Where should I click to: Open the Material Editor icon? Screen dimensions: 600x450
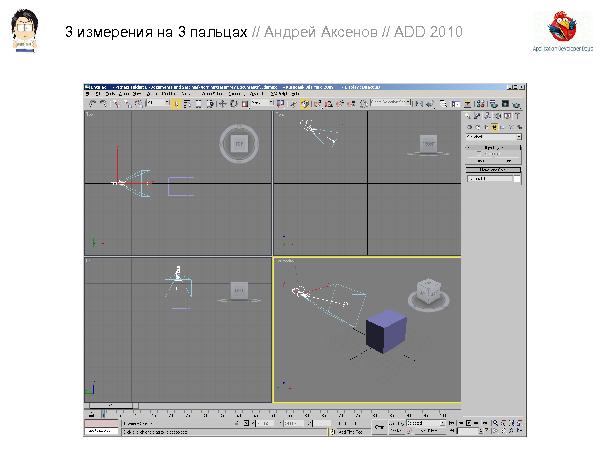click(479, 104)
